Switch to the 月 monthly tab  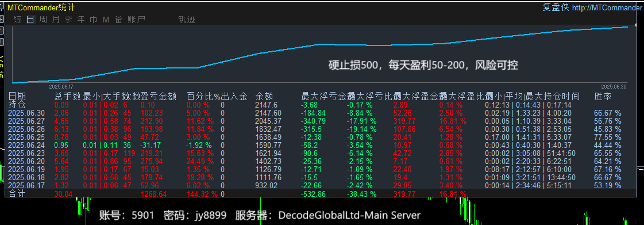coord(56,20)
